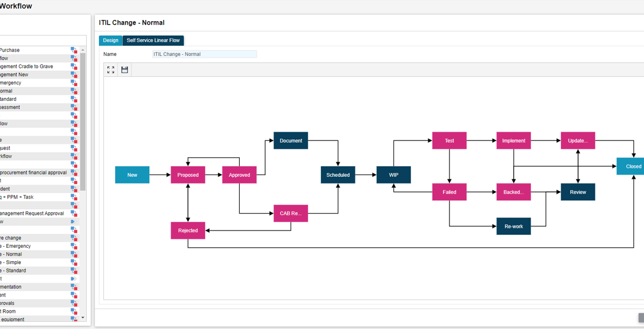
Task: Select the 't Room' workflow name
Action: click(8, 311)
